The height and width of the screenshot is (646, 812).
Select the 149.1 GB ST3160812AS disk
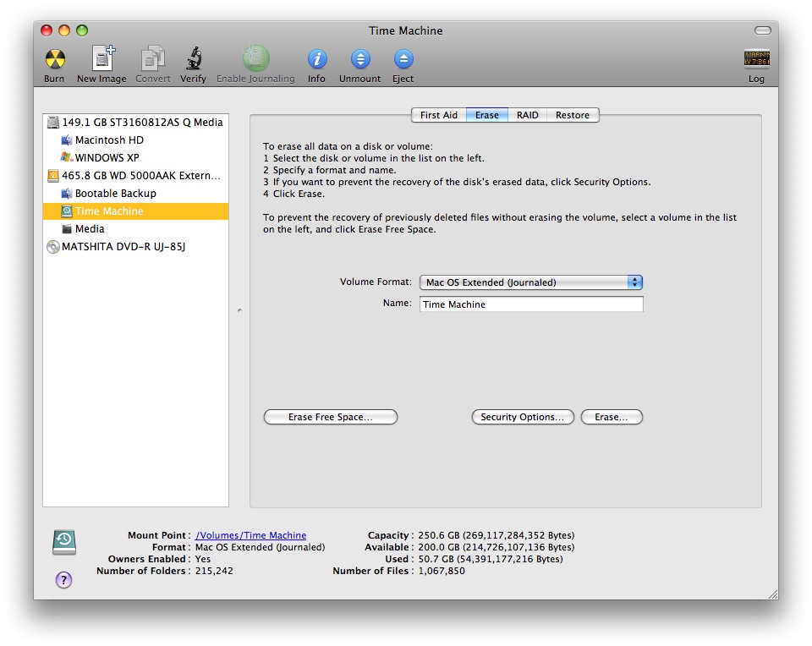(135, 122)
